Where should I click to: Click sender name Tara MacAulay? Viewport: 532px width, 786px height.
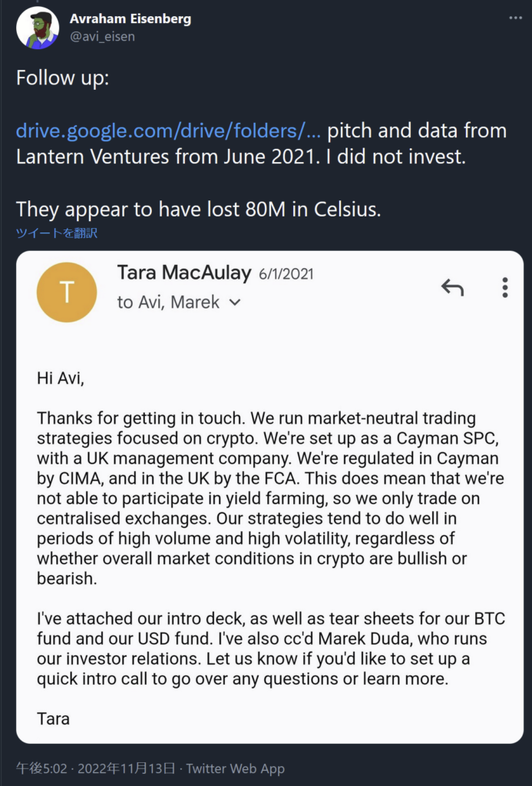[x=183, y=272]
